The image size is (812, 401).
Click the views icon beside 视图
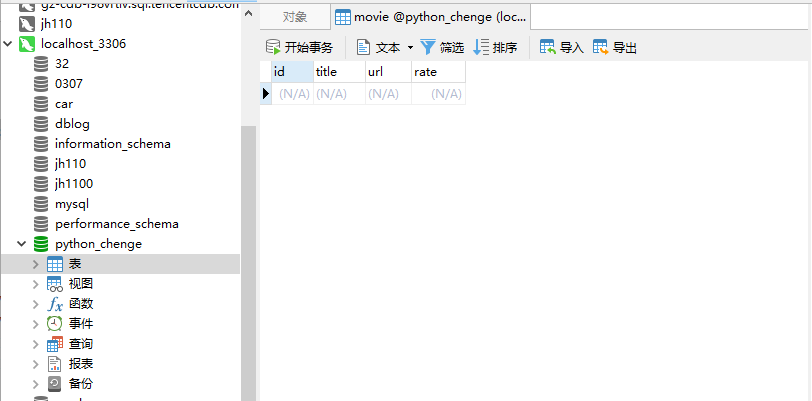coord(55,284)
